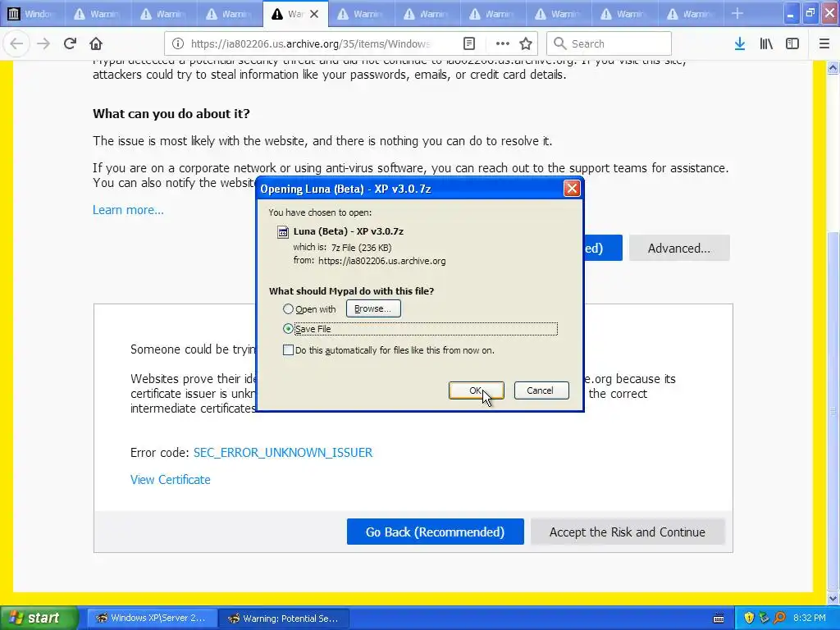Click the 7z file icon in dialog

[x=282, y=232]
